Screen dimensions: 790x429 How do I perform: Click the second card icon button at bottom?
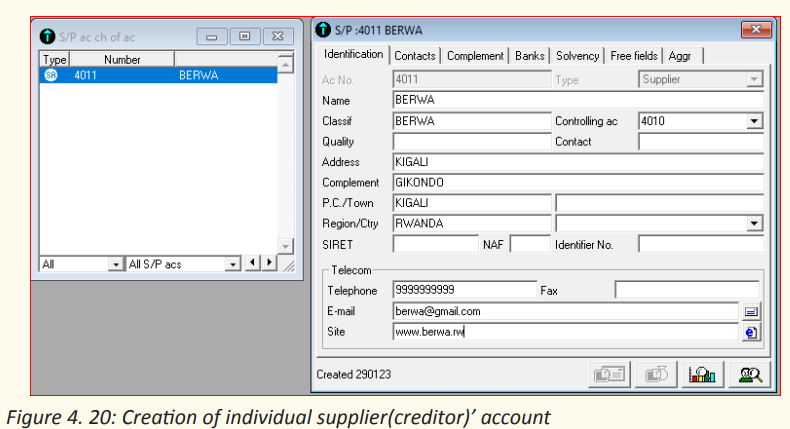pyautogui.click(x=656, y=375)
